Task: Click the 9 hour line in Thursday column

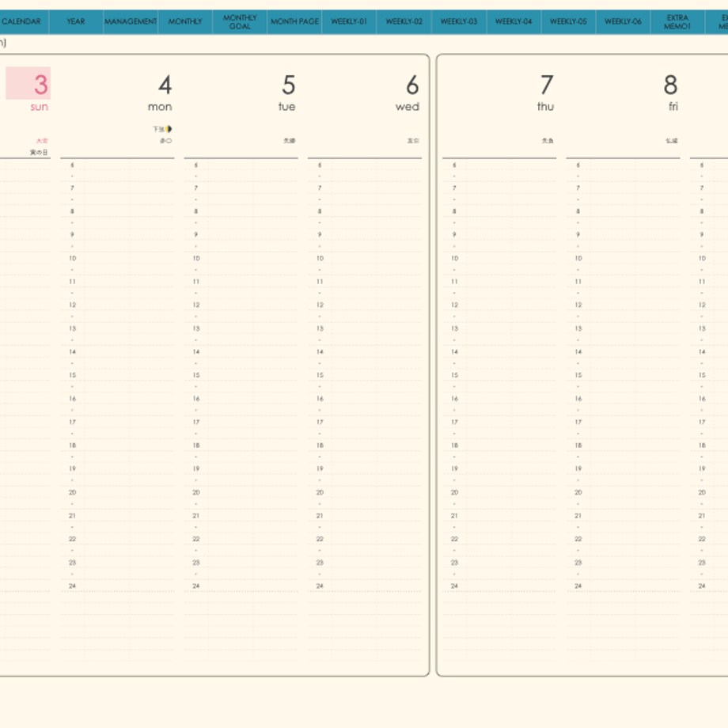Action: 499,235
